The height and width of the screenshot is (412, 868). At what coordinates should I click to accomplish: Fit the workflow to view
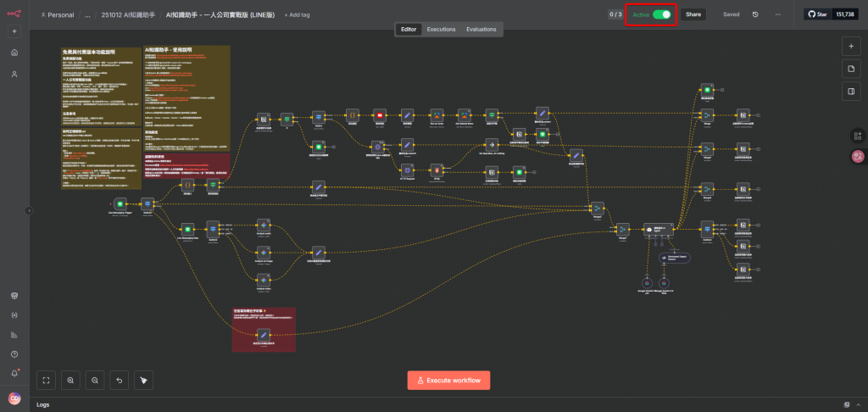point(46,380)
